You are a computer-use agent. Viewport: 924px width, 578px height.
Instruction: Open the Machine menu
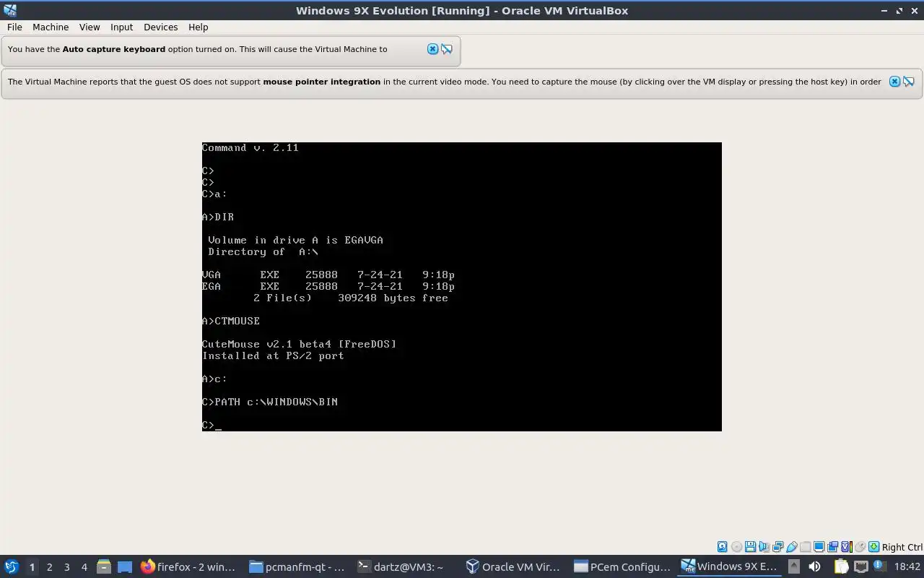51,27
